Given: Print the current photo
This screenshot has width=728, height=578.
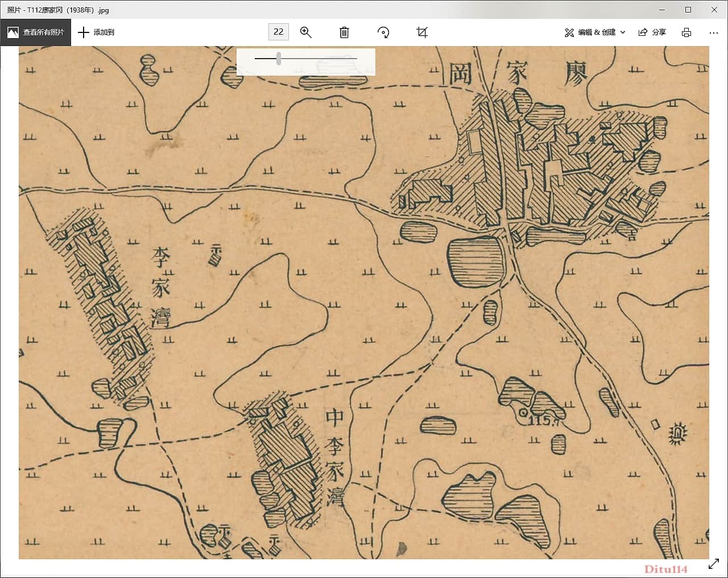Looking at the screenshot, I should coord(686,32).
